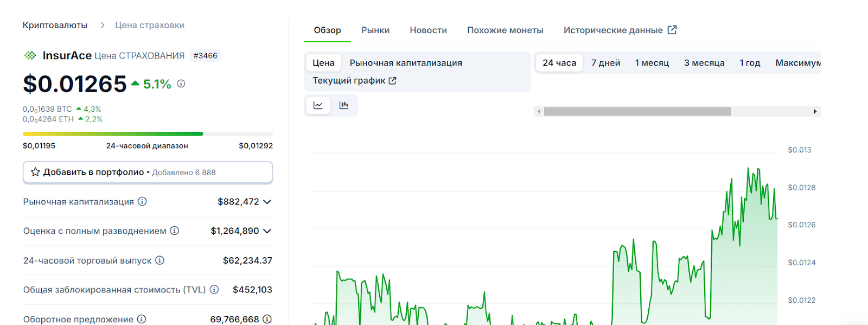Expand the $1,264,890 fully diluted valuation chevron
The image size is (868, 325).
pos(267,231)
